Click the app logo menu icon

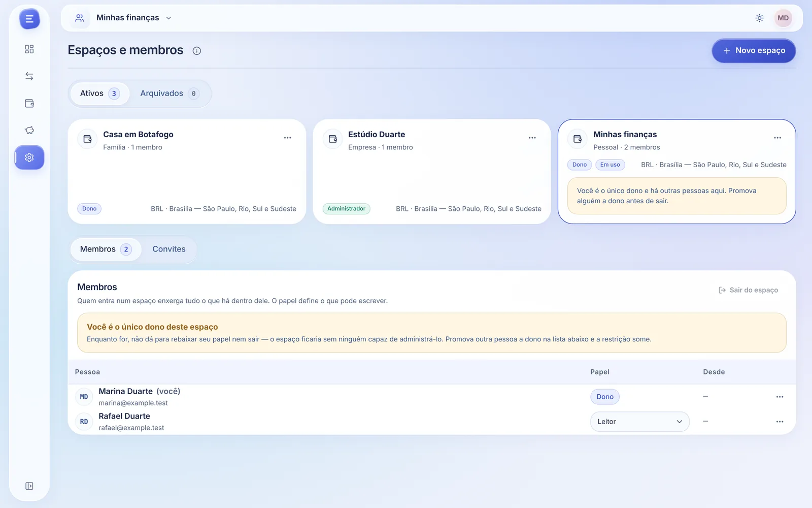(29, 19)
